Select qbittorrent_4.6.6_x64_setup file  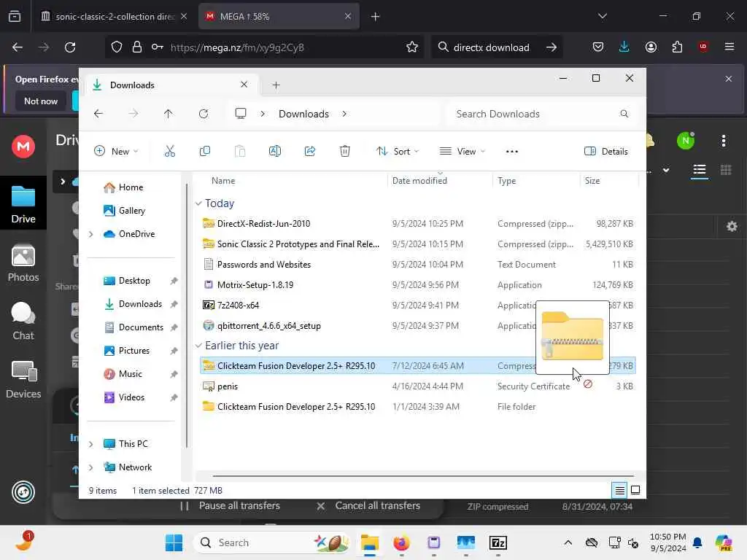(417, 326)
